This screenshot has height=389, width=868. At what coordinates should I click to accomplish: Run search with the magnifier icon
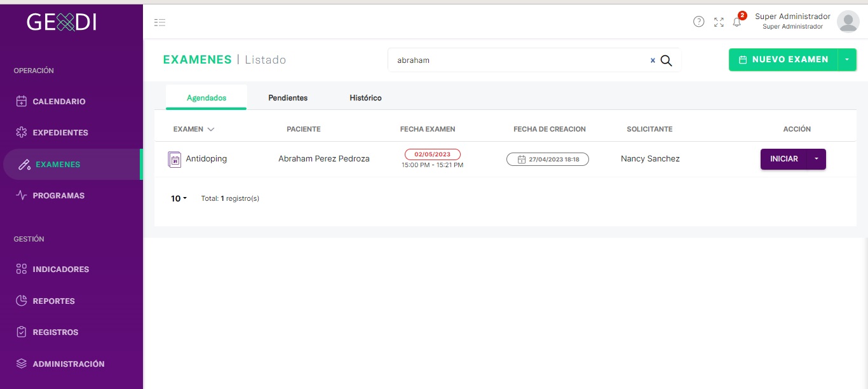(666, 60)
